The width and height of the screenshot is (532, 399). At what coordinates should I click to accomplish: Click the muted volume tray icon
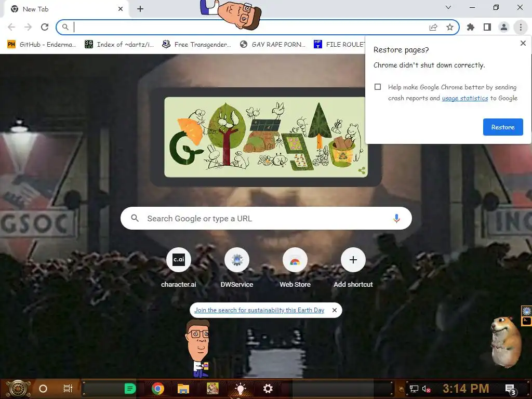pos(426,389)
